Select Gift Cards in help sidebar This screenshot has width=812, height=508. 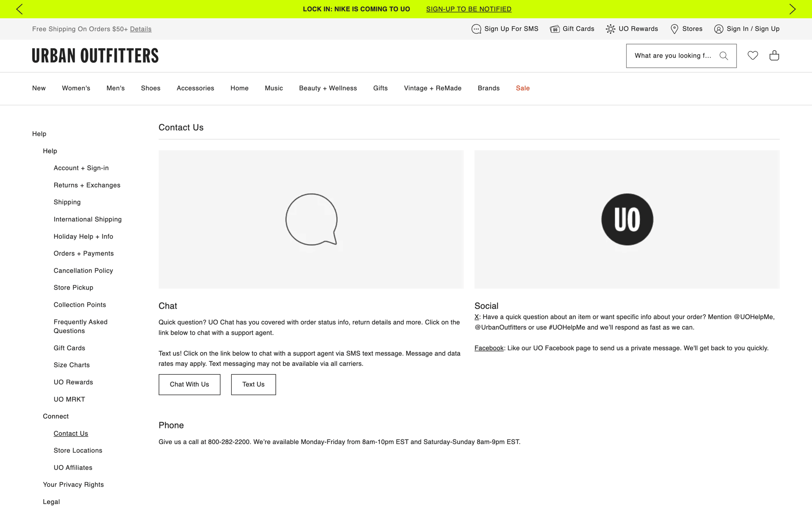point(69,348)
